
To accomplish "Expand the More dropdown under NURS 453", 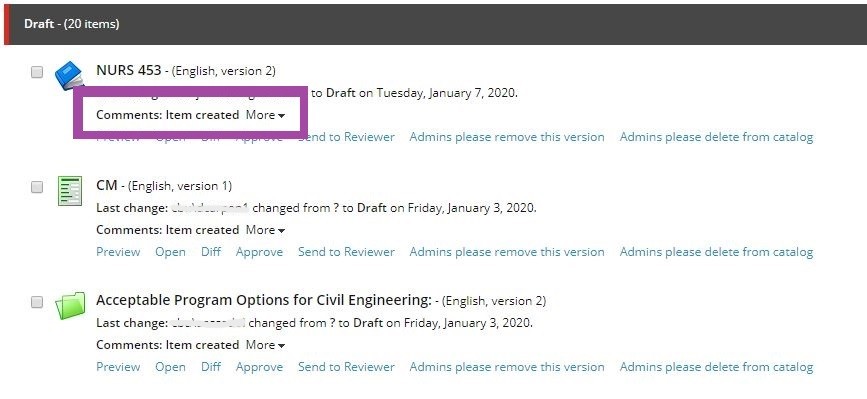I will [x=265, y=115].
